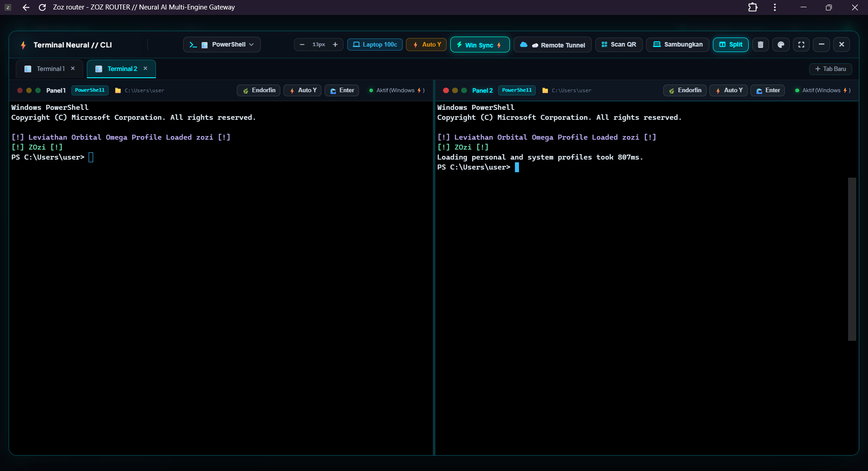Click the Panel 2 terminal scrollbar
868x471 pixels.
tap(852, 259)
